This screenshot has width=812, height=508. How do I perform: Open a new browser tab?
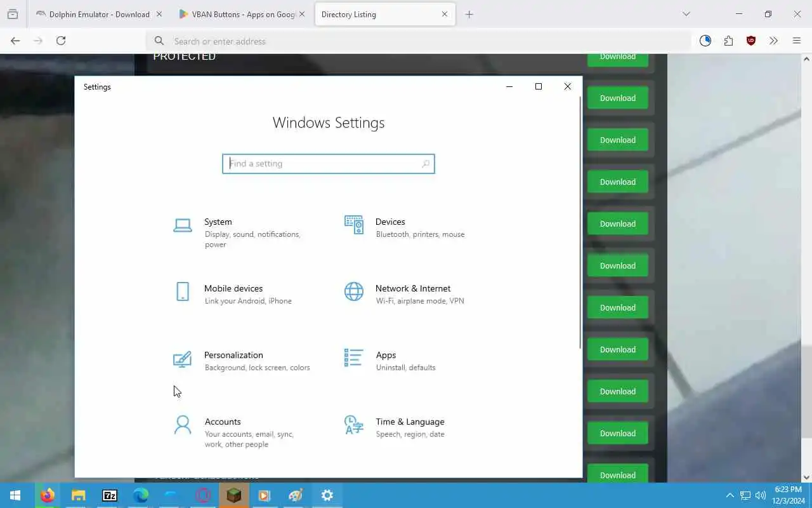pos(469,14)
